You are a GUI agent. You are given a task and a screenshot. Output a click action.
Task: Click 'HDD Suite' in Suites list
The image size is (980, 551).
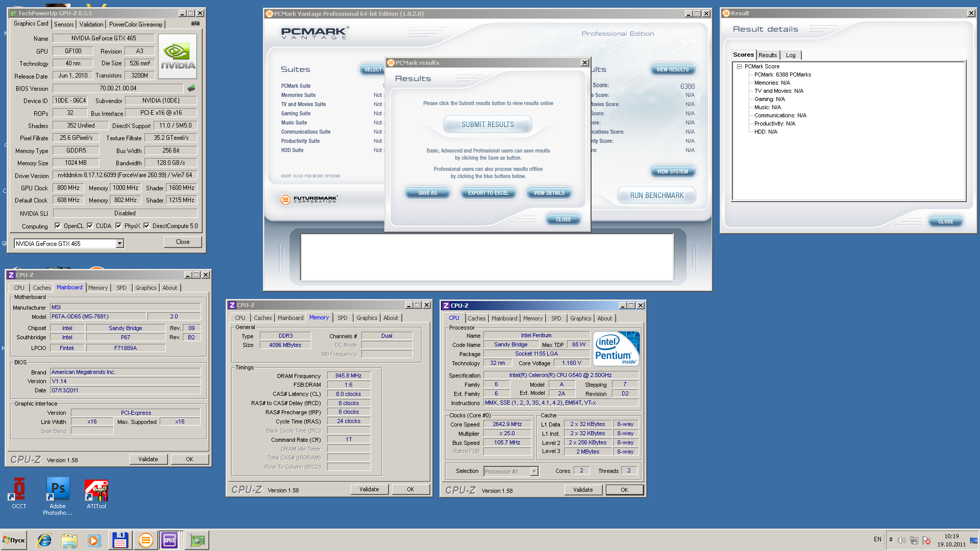click(292, 150)
